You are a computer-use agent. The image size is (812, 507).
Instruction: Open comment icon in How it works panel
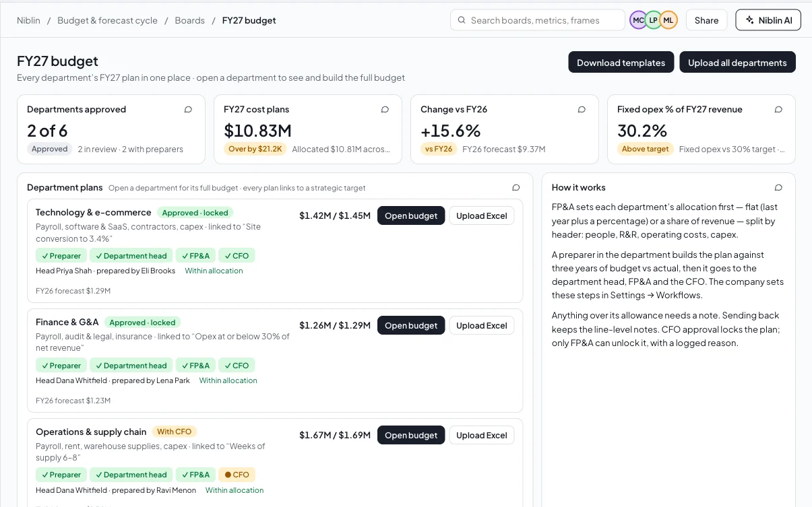(x=778, y=187)
